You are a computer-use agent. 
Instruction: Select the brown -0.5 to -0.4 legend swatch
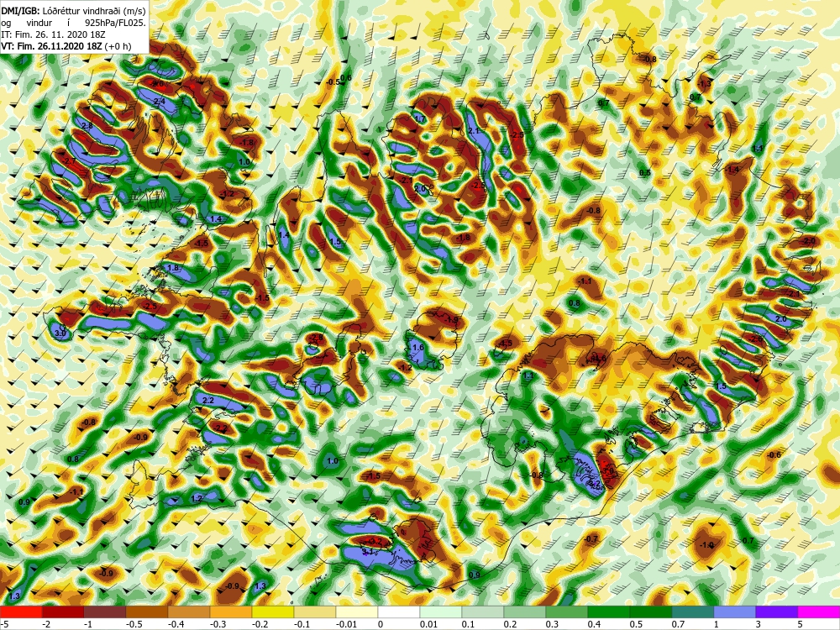click(147, 612)
